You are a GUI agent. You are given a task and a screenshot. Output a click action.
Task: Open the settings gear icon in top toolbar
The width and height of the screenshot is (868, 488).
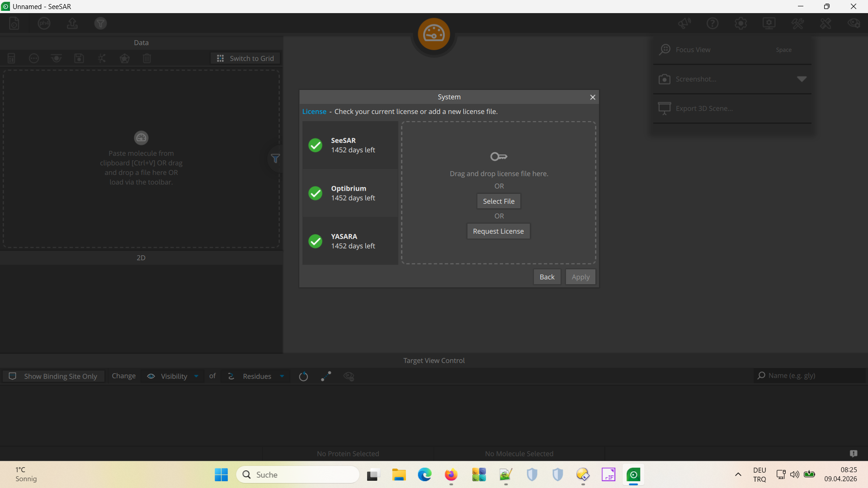(741, 23)
